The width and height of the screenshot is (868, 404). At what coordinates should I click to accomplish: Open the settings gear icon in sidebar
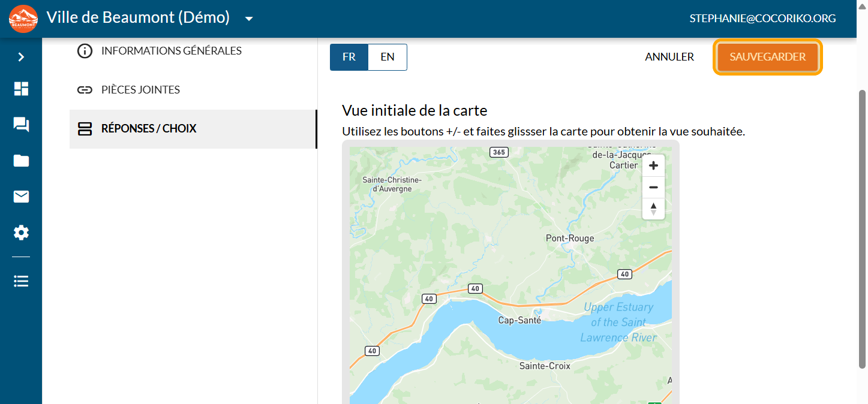tap(21, 233)
